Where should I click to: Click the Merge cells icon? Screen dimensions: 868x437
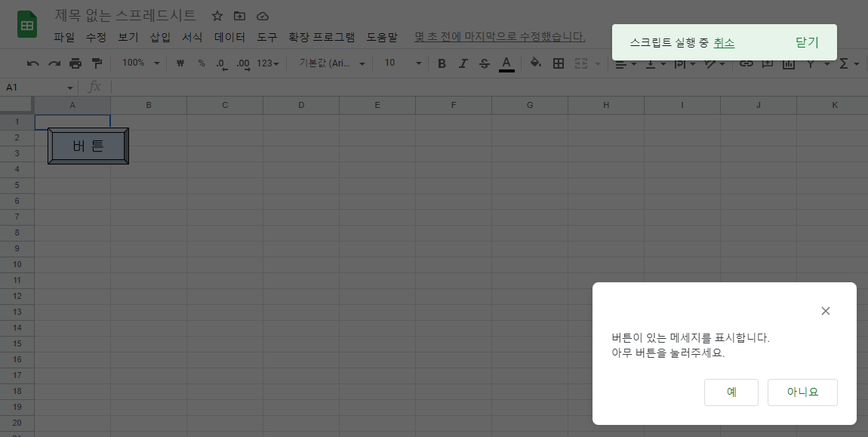coord(580,63)
